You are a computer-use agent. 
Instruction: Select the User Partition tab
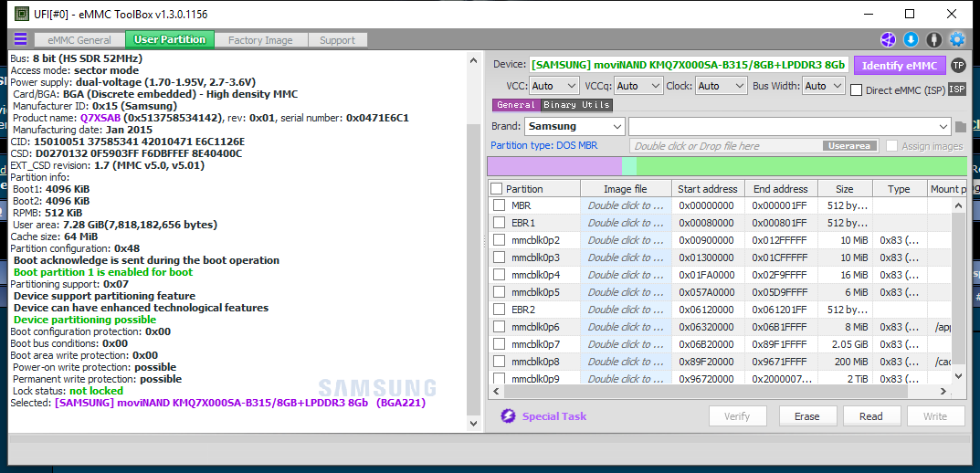170,39
